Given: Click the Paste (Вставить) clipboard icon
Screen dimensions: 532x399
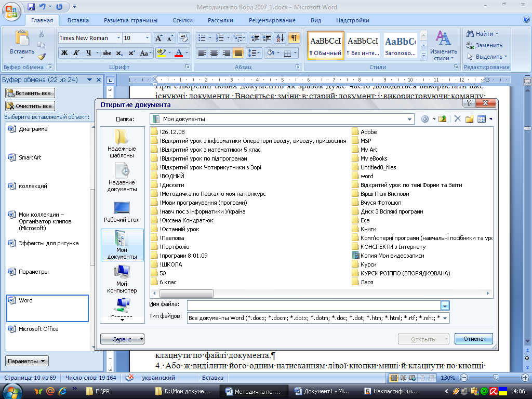Looking at the screenshot, I should click(22, 37).
